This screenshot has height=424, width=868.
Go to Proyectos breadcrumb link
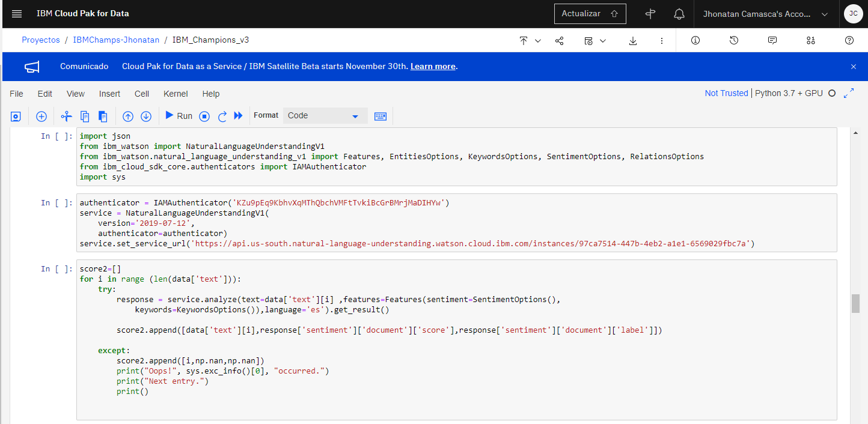[x=41, y=40]
